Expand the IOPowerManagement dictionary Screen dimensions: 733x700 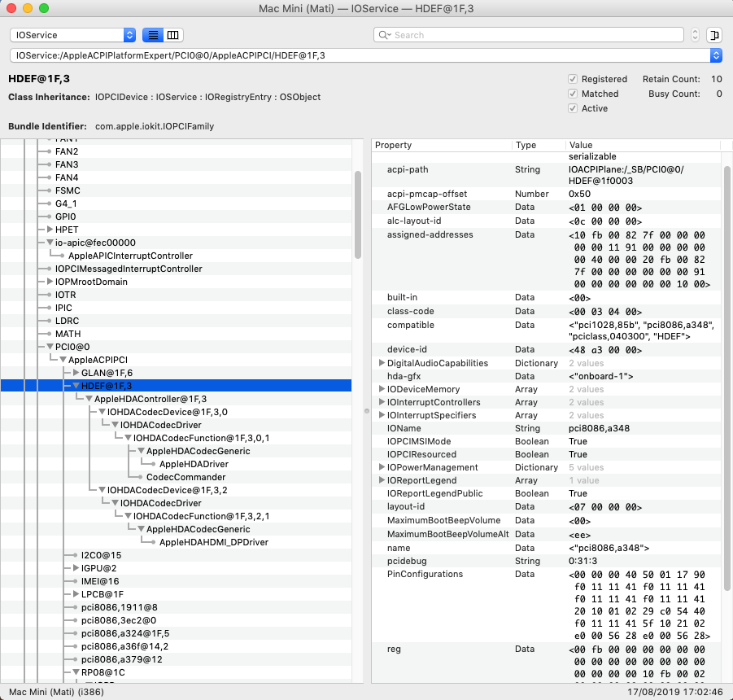pos(382,466)
